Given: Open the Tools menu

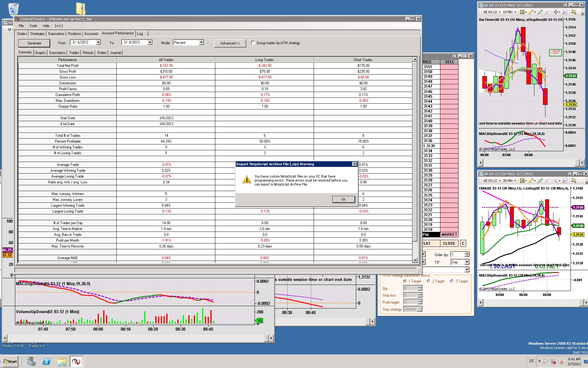Looking at the screenshot, I should click(x=33, y=26).
